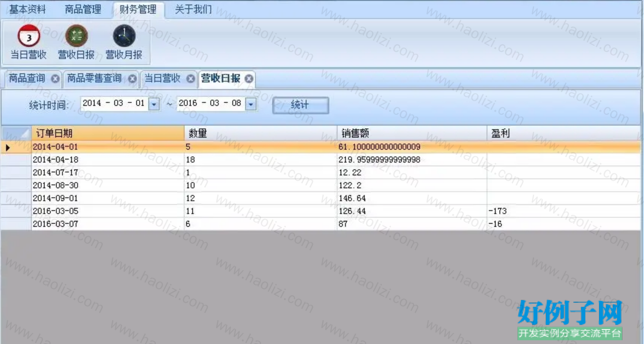Screen dimensions: 644x344
Task: Select the date cell 2014-04-18
Action: coord(108,160)
